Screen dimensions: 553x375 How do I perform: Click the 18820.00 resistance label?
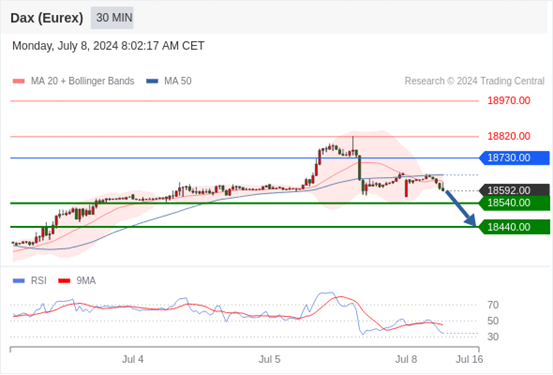pyautogui.click(x=509, y=136)
